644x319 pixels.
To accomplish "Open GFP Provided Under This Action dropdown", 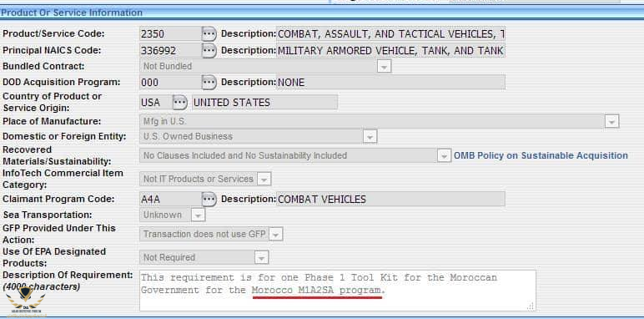I will pyautogui.click(x=276, y=235).
